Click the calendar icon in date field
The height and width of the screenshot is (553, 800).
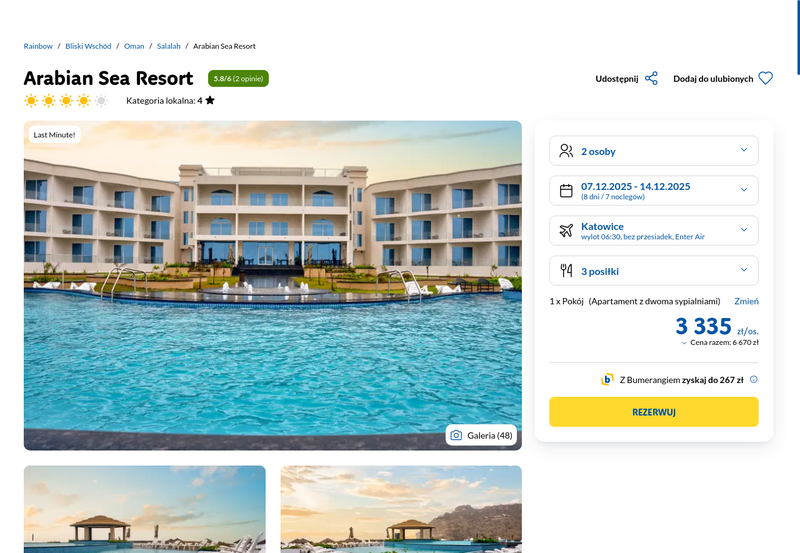coord(566,191)
